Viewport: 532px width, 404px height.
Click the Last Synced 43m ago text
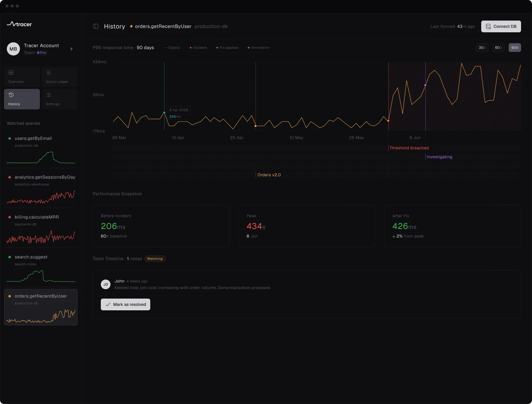click(x=453, y=26)
